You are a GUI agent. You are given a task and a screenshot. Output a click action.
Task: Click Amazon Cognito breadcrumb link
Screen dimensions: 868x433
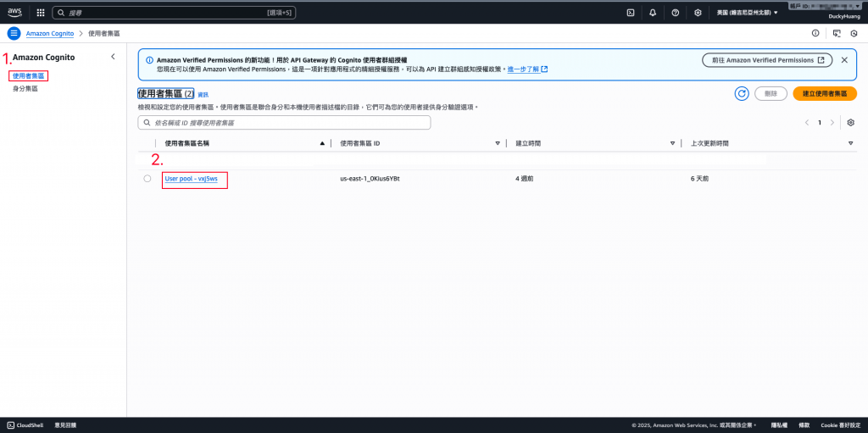(50, 33)
